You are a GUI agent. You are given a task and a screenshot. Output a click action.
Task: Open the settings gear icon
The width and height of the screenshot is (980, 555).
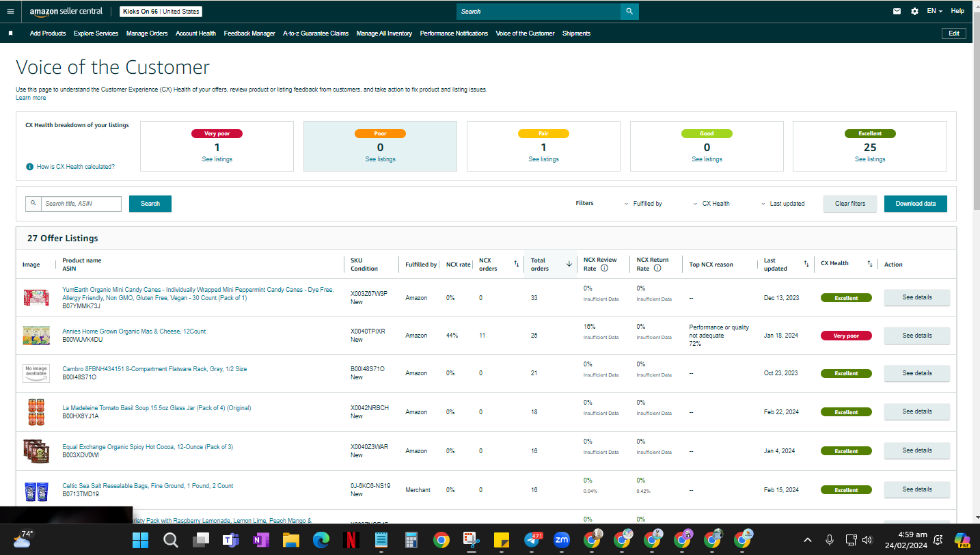coord(915,11)
